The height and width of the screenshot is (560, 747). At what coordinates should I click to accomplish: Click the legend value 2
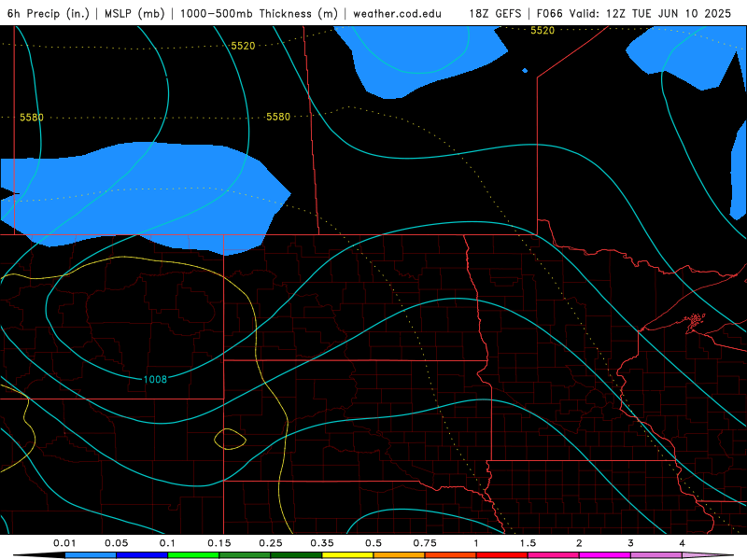point(579,543)
